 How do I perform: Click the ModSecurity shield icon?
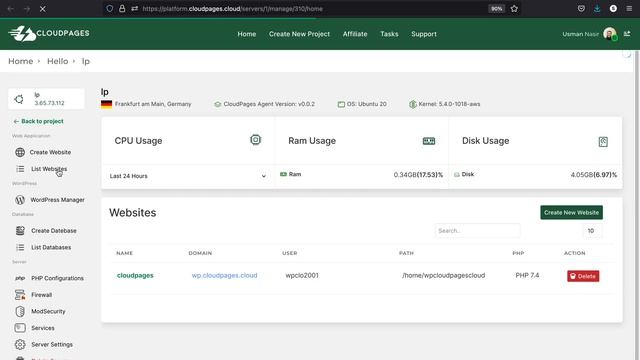20,311
